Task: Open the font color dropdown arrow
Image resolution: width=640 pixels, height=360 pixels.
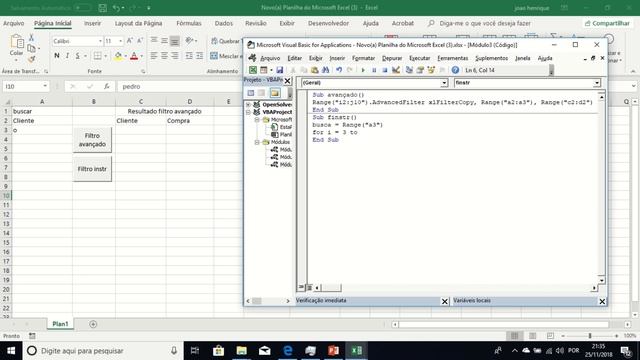Action: coord(142,56)
